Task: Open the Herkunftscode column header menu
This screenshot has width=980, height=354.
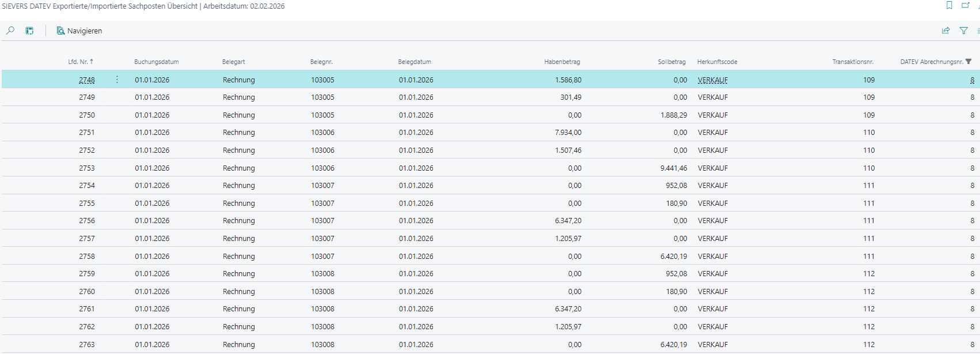Action: 717,62
